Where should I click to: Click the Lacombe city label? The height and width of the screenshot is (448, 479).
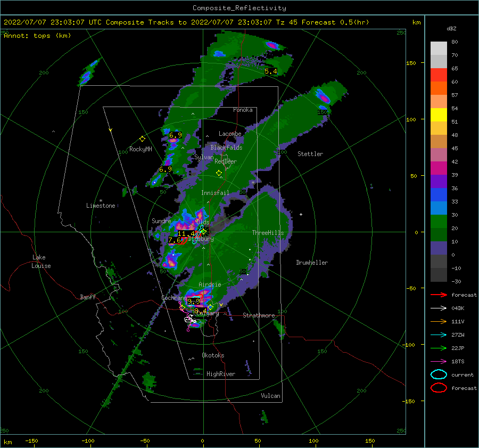pyautogui.click(x=230, y=134)
